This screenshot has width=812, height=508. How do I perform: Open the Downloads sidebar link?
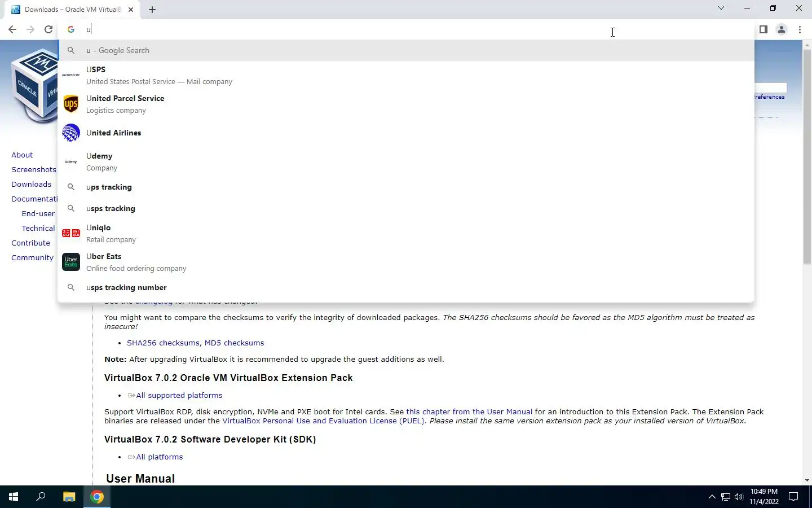[31, 184]
